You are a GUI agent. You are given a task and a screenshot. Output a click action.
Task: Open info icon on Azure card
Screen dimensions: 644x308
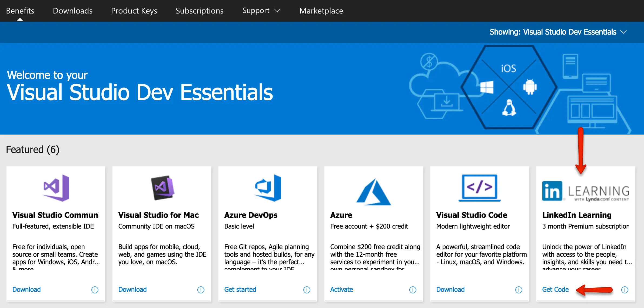click(413, 290)
